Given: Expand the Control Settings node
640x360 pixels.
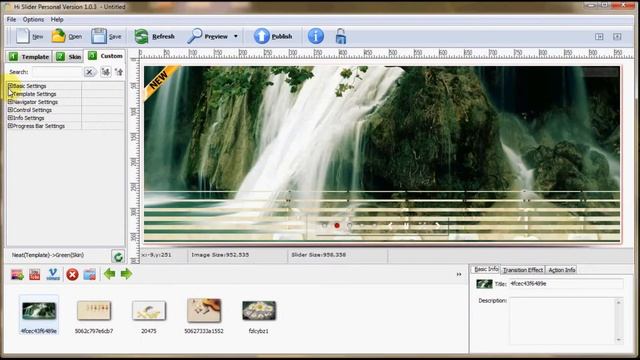Looking at the screenshot, I should click(x=10, y=110).
